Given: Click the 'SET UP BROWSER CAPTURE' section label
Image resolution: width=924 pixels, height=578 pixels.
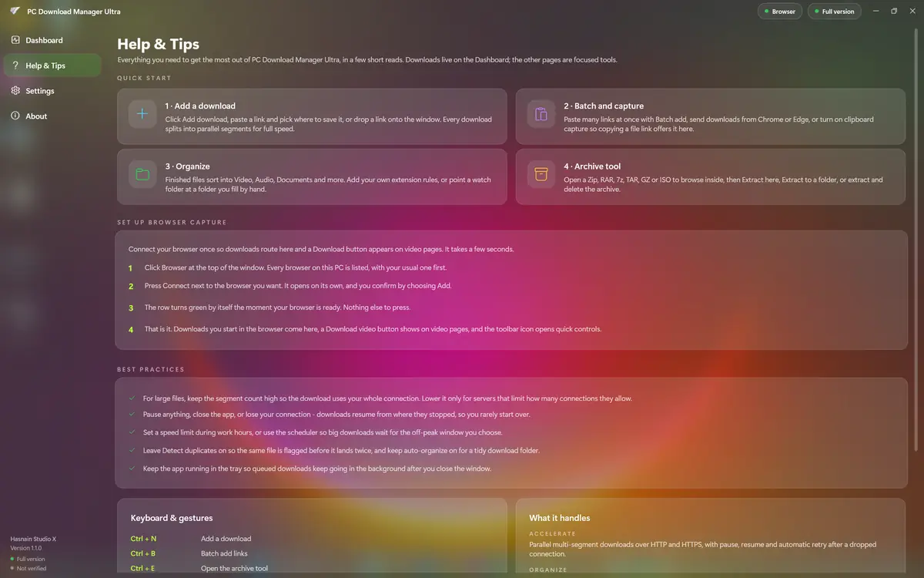Looking at the screenshot, I should (x=172, y=222).
